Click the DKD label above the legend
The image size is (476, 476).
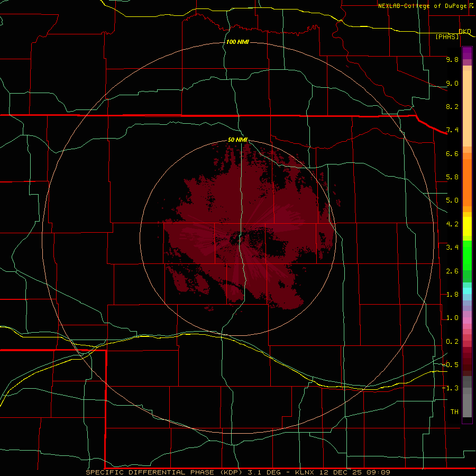pos(465,31)
